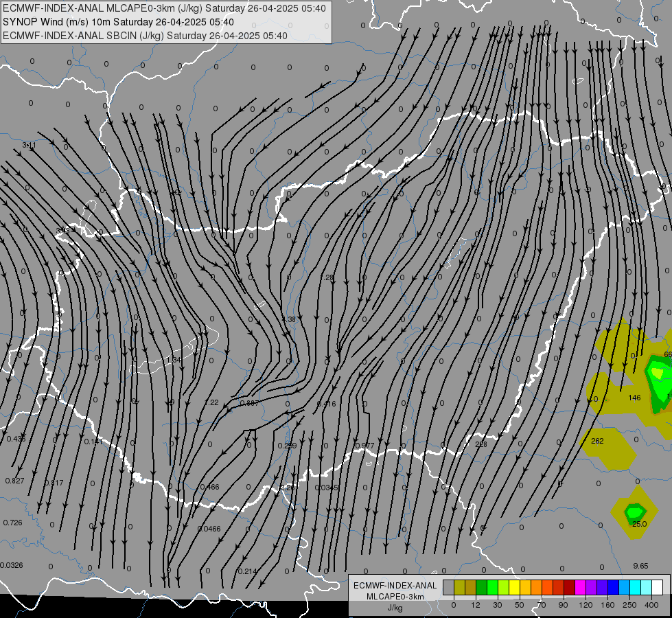
Task: Click the map value 0.141
Action: click(x=93, y=442)
